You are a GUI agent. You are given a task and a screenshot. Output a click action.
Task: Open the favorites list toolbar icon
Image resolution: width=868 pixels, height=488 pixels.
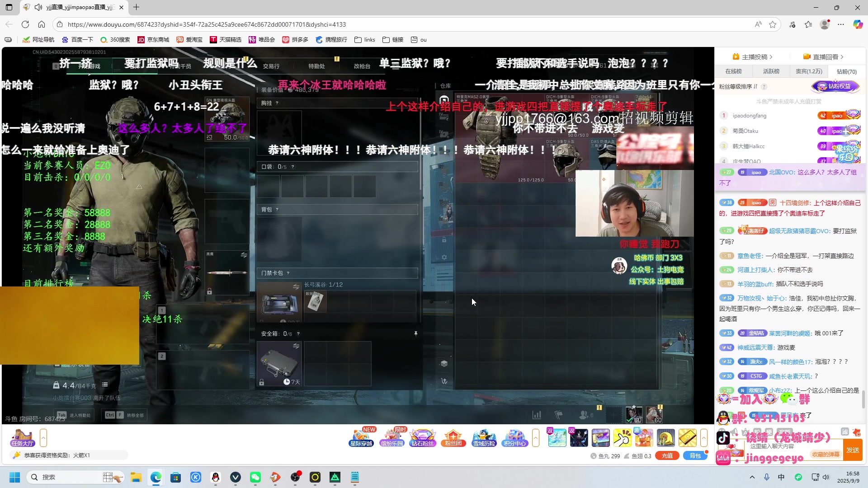(808, 24)
